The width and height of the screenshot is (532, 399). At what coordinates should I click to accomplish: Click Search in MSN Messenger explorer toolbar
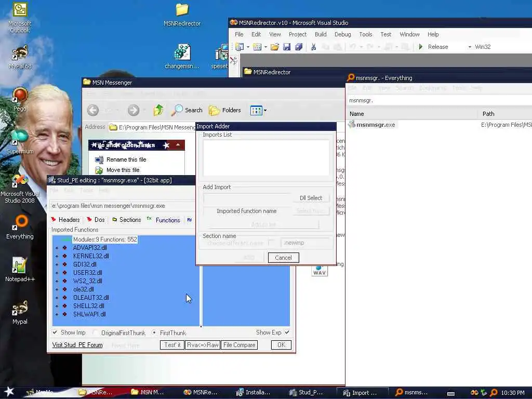pyautogui.click(x=187, y=110)
